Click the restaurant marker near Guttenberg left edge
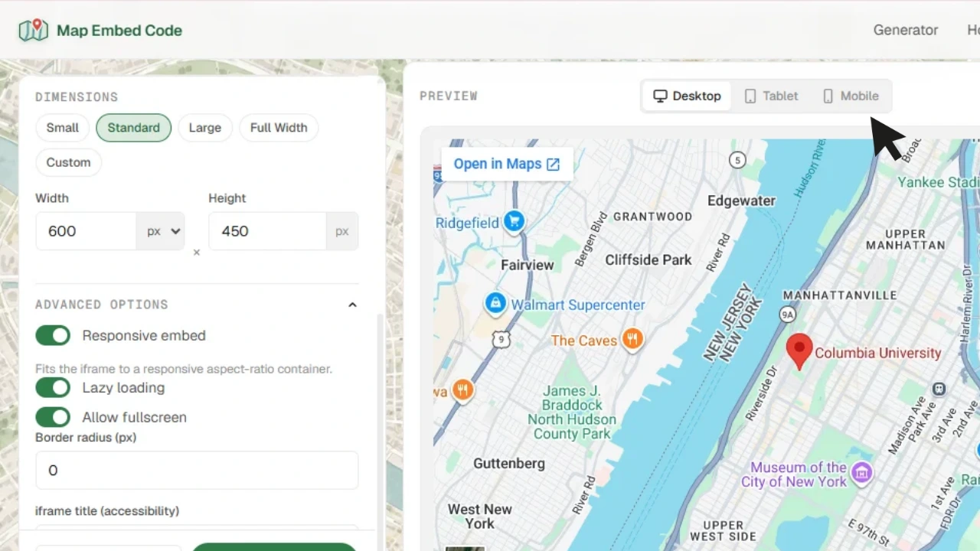The image size is (980, 551). coord(462,391)
